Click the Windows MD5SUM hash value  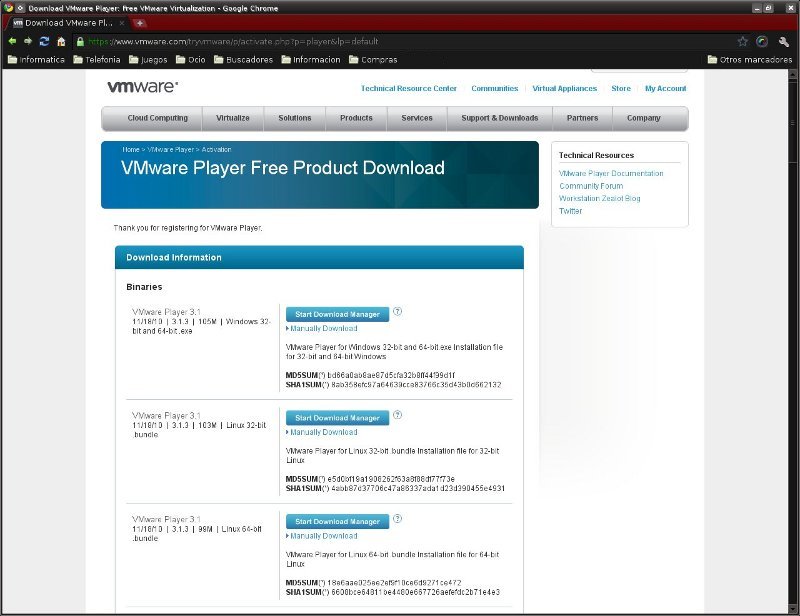point(391,375)
